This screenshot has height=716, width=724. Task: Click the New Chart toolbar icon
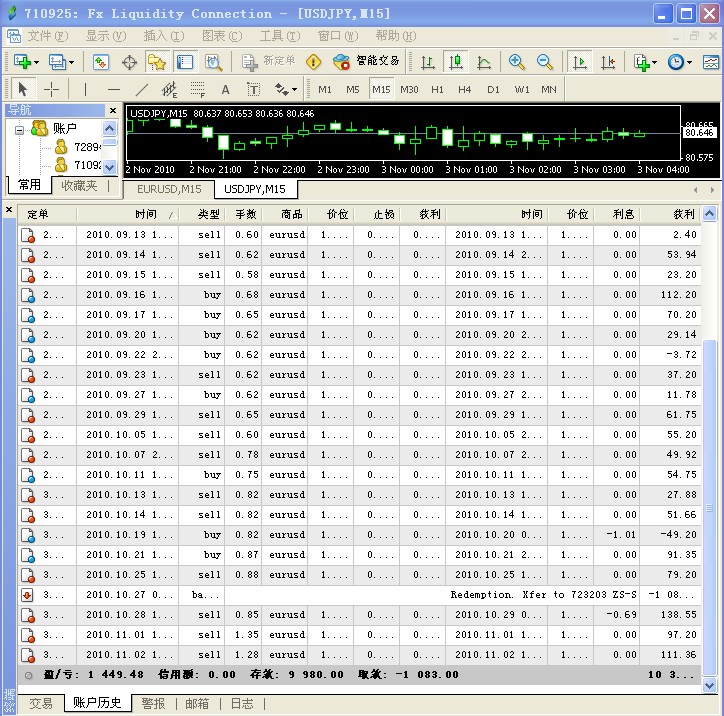click(25, 61)
